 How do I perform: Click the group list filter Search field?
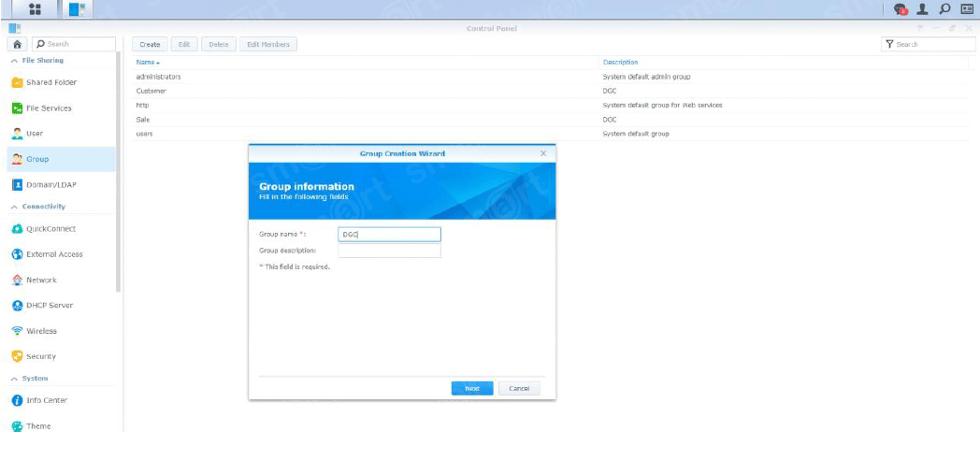pyautogui.click(x=929, y=44)
